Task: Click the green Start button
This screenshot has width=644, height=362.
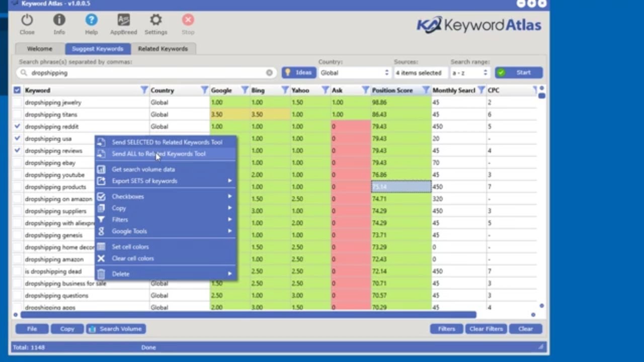Action: click(x=519, y=73)
